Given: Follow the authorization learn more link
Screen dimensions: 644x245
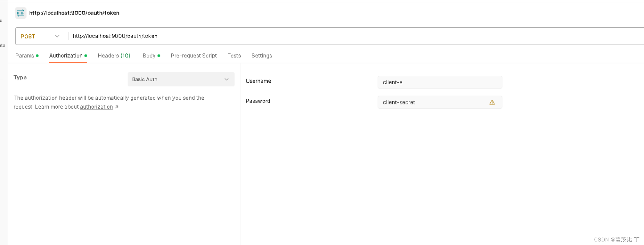Looking at the screenshot, I should point(97,107).
